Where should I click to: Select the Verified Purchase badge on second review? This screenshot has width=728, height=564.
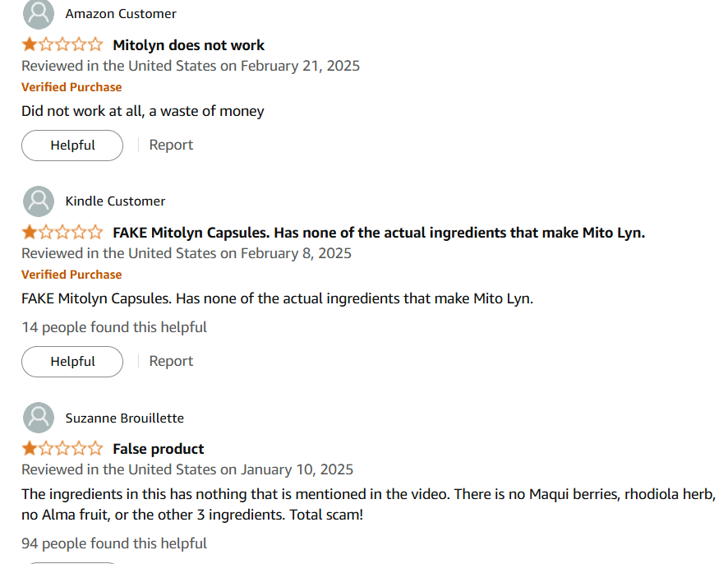(x=71, y=274)
